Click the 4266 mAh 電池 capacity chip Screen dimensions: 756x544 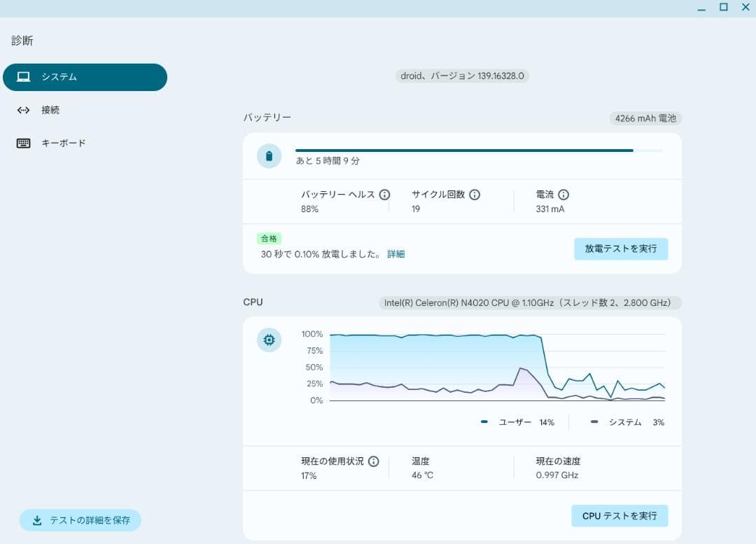pyautogui.click(x=645, y=118)
